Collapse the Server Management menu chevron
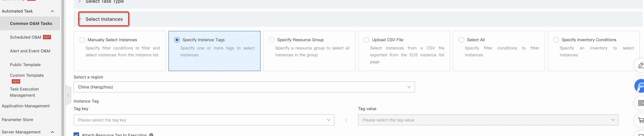Screen dimensions: 644x136 [53, 132]
